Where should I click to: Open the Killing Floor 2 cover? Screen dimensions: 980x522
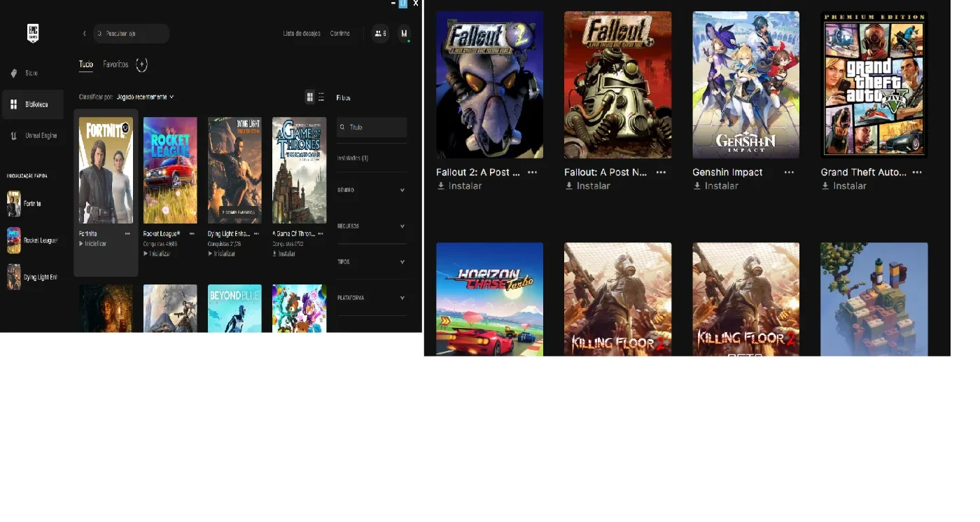(x=617, y=299)
